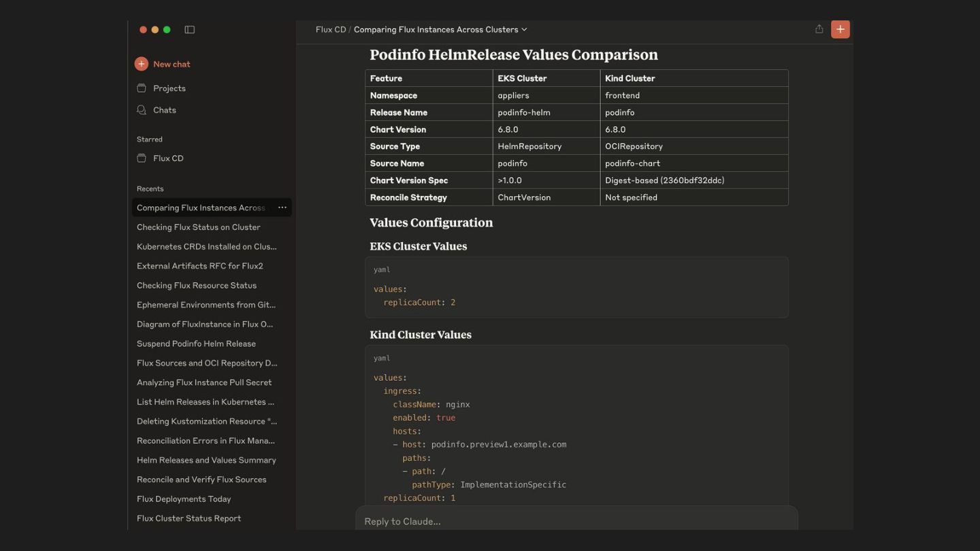Toggle the sidebar panel icon
980x551 pixels.
[x=190, y=30]
